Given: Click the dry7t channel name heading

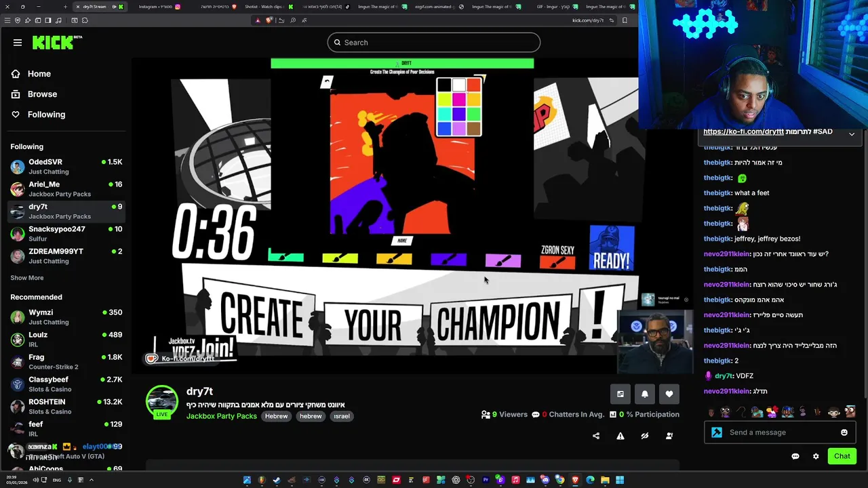Looking at the screenshot, I should 199,391.
